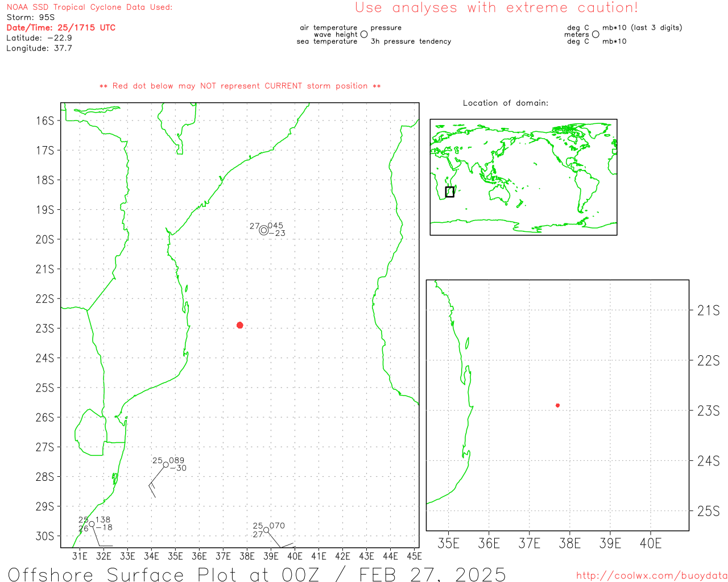
Task: Click the wind barb below station 089
Action: (156, 483)
